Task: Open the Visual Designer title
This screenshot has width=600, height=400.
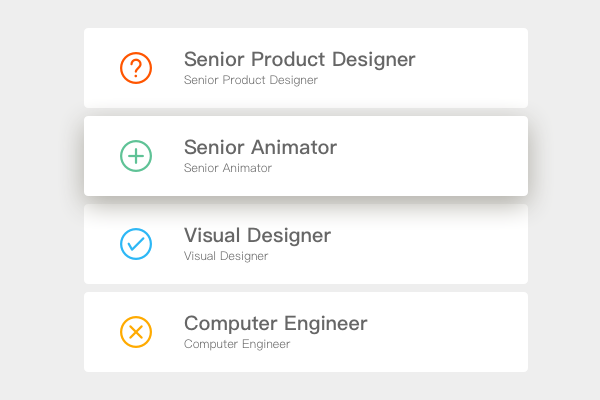Action: [257, 236]
